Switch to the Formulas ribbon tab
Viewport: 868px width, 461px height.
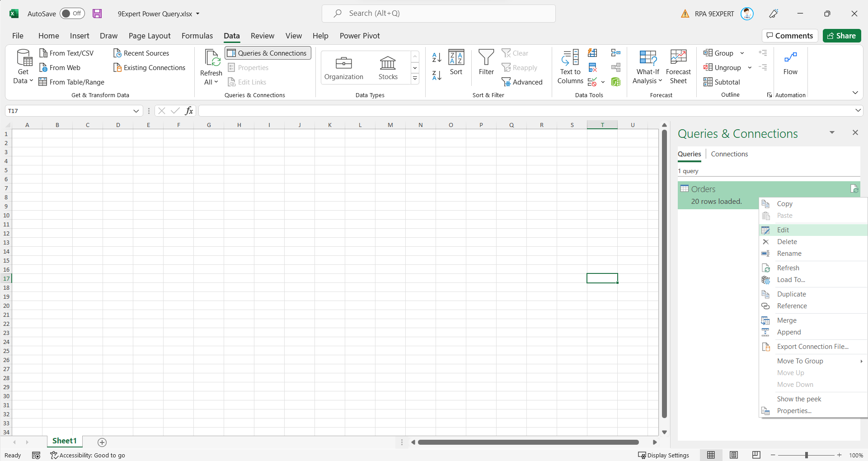pos(197,36)
